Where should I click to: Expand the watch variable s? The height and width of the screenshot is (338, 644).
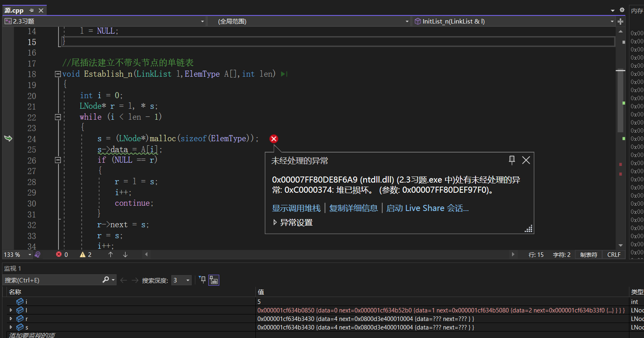tap(11, 327)
